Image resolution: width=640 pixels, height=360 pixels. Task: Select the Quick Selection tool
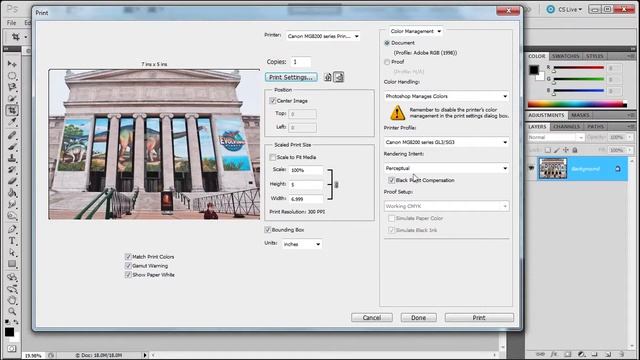click(12, 98)
